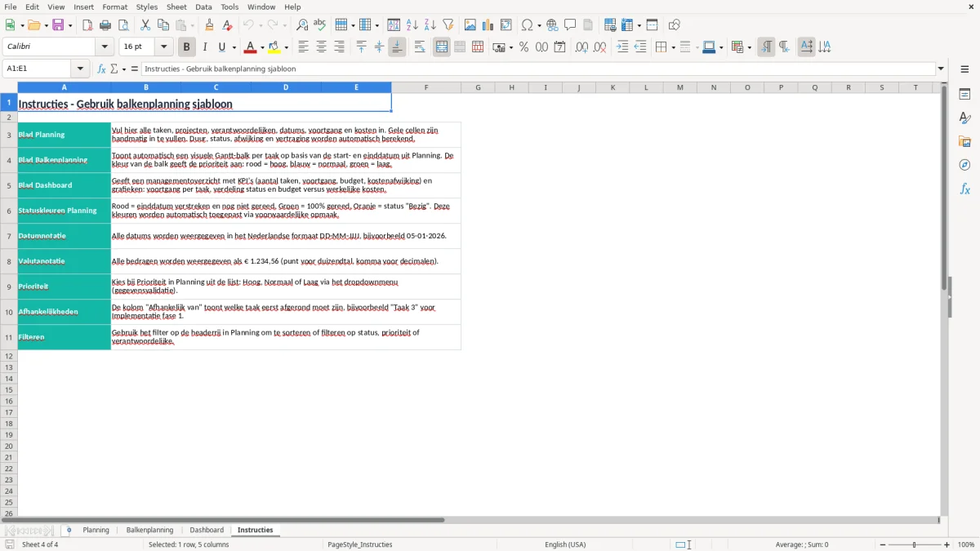This screenshot has height=551, width=980.
Task: Click column F header
Action: [x=425, y=87]
